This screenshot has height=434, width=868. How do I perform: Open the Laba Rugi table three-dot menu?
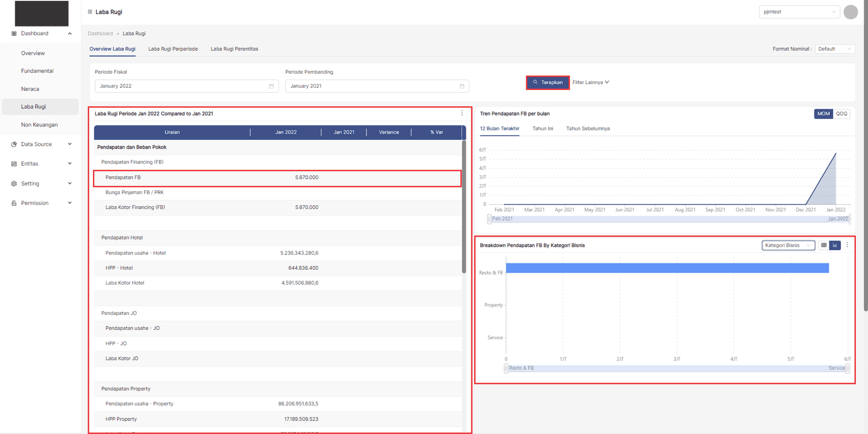(x=462, y=113)
